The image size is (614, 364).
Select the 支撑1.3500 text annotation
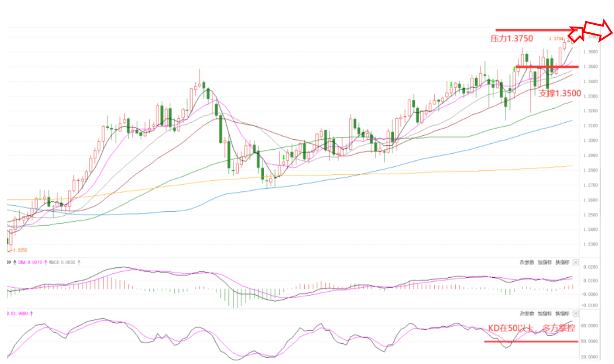[x=560, y=93]
